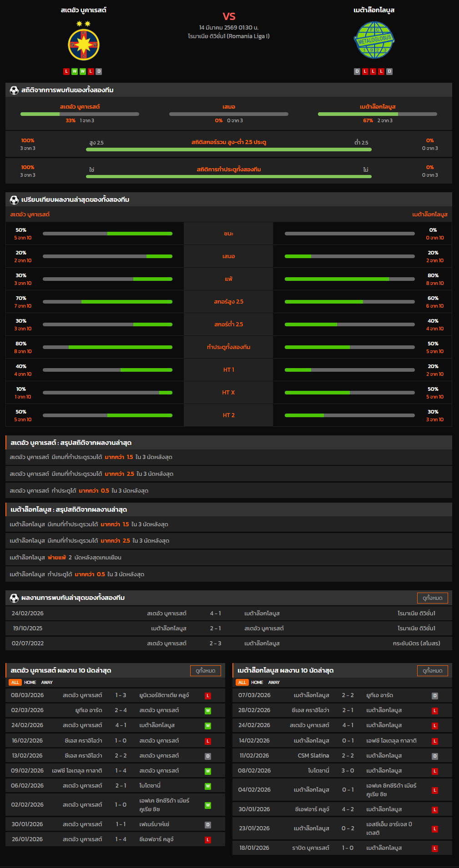Switch to the HOME filter in the Steaua last-10 panel
Image resolution: width=459 pixels, height=868 pixels.
point(30,683)
